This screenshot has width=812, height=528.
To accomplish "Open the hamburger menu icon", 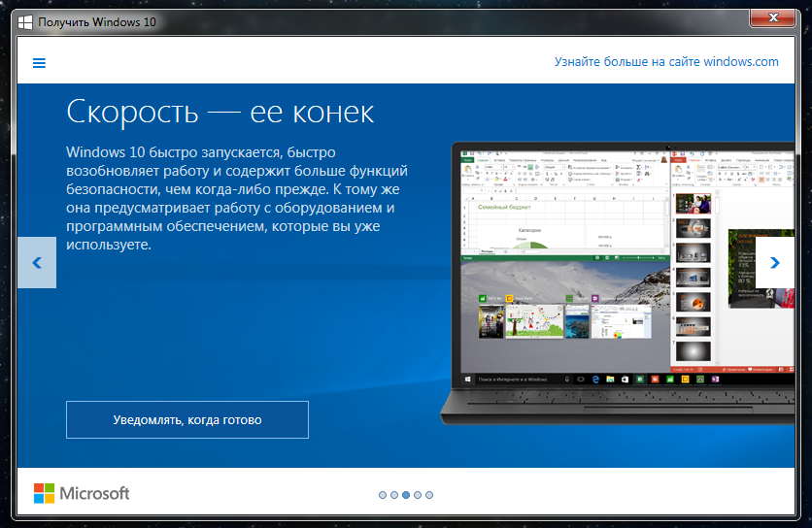I will [39, 63].
